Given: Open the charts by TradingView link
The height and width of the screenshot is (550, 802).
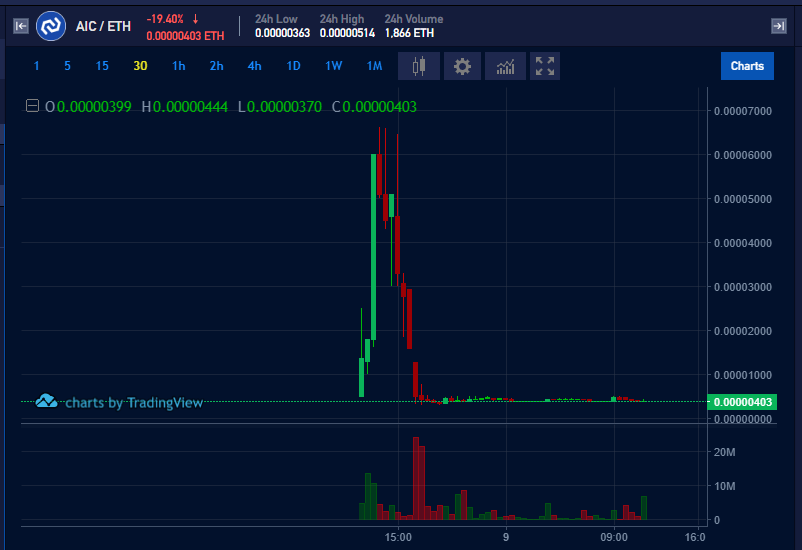Looking at the screenshot, I should (x=134, y=403).
